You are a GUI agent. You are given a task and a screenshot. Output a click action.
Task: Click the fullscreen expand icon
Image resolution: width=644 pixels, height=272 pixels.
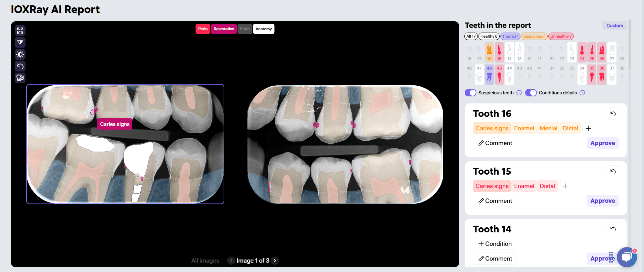(20, 31)
